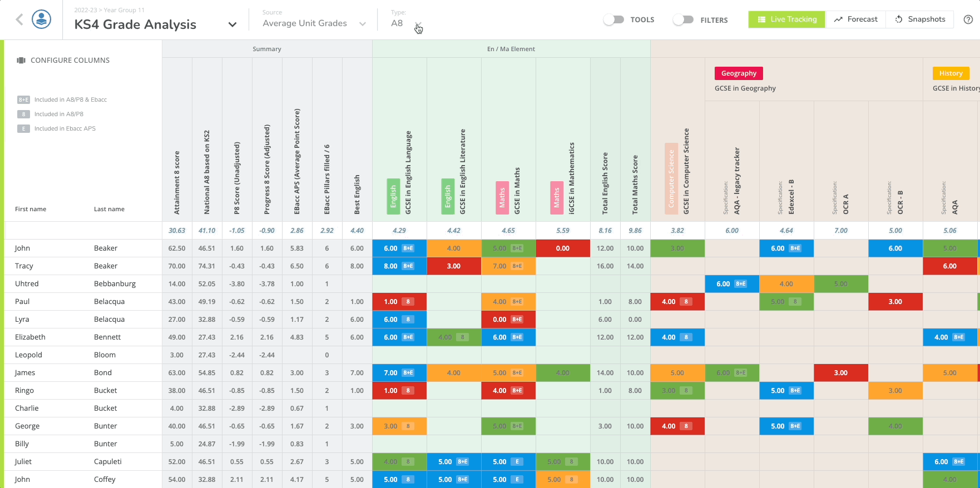Click the yellow History subject label
Viewport: 980px width, 488px height.
pos(951,73)
